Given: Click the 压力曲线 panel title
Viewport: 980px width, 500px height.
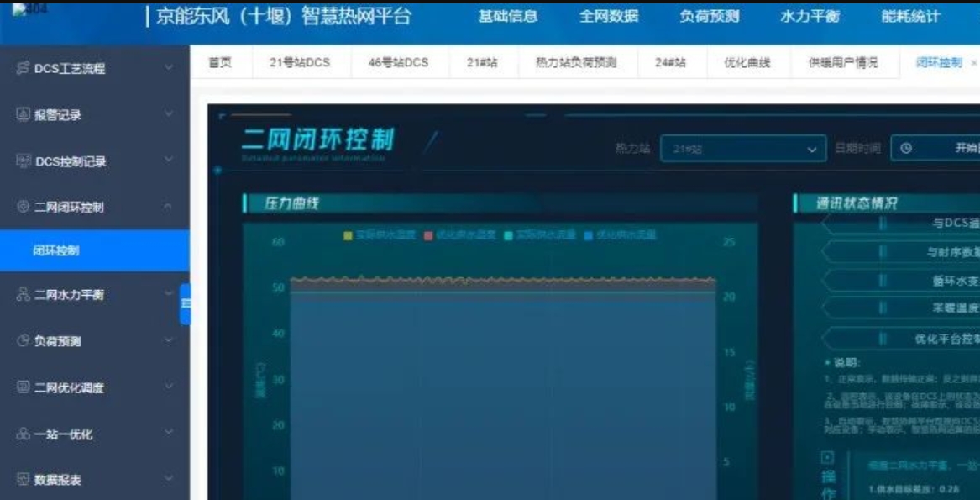Looking at the screenshot, I should [291, 204].
